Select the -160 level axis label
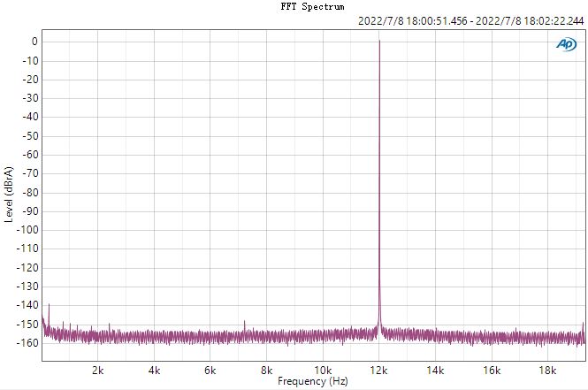 click(26, 343)
